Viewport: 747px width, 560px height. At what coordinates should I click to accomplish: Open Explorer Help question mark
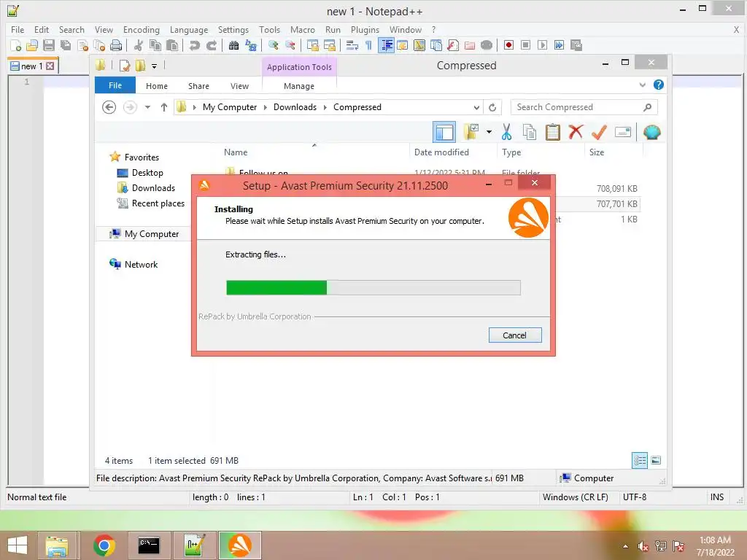tap(659, 85)
